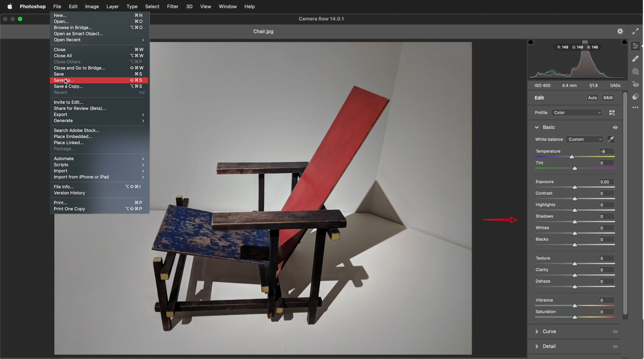Choose Place Embedded…

point(99,137)
